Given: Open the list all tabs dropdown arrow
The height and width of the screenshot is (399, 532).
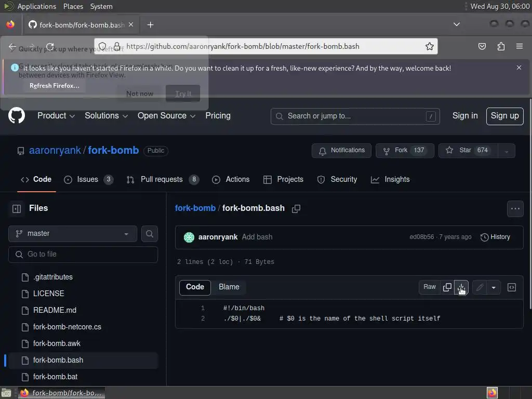Looking at the screenshot, I should [457, 24].
